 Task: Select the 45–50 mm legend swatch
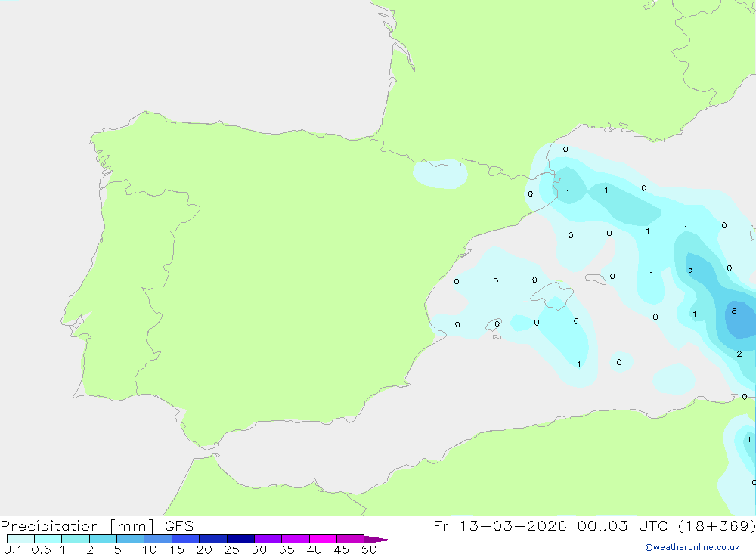pyautogui.click(x=350, y=539)
